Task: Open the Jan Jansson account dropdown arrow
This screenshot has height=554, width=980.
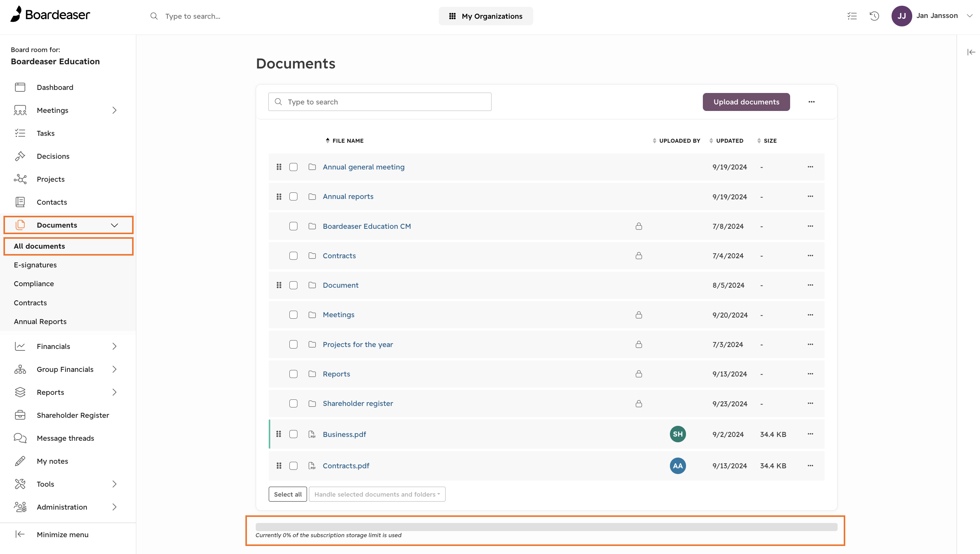Action: [x=970, y=16]
